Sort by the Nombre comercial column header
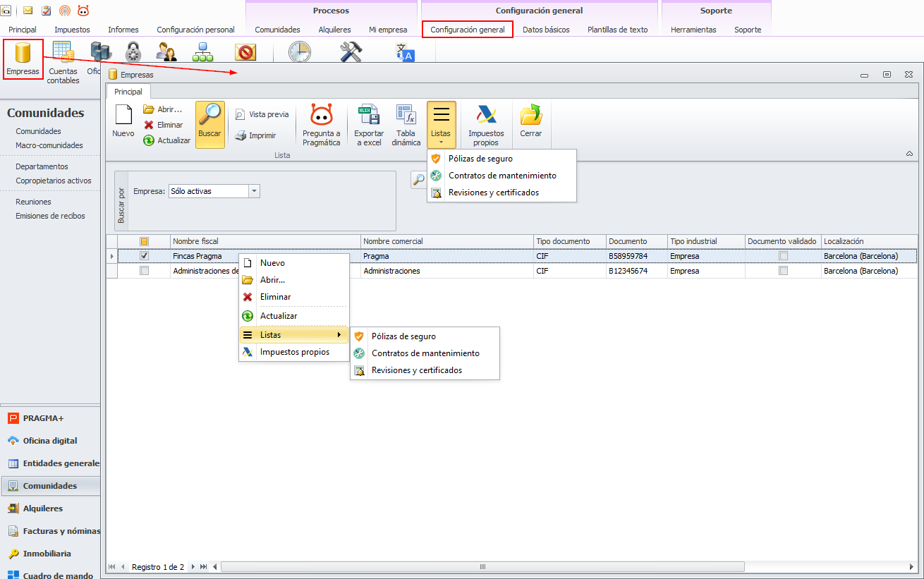The height and width of the screenshot is (579, 924). [x=446, y=241]
